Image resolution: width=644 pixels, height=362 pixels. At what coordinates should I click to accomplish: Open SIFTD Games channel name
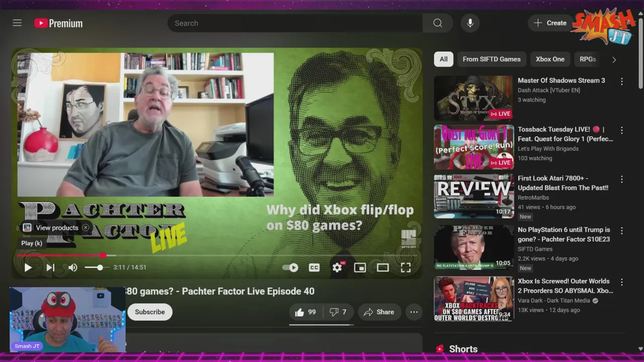pos(535,249)
